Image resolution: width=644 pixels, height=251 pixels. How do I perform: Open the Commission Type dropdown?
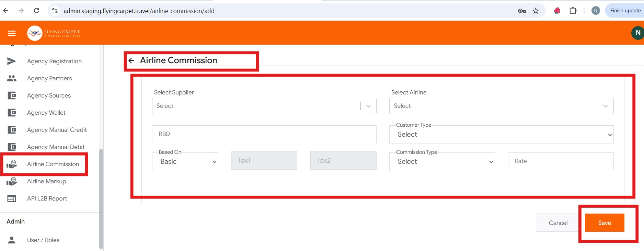[442, 162]
